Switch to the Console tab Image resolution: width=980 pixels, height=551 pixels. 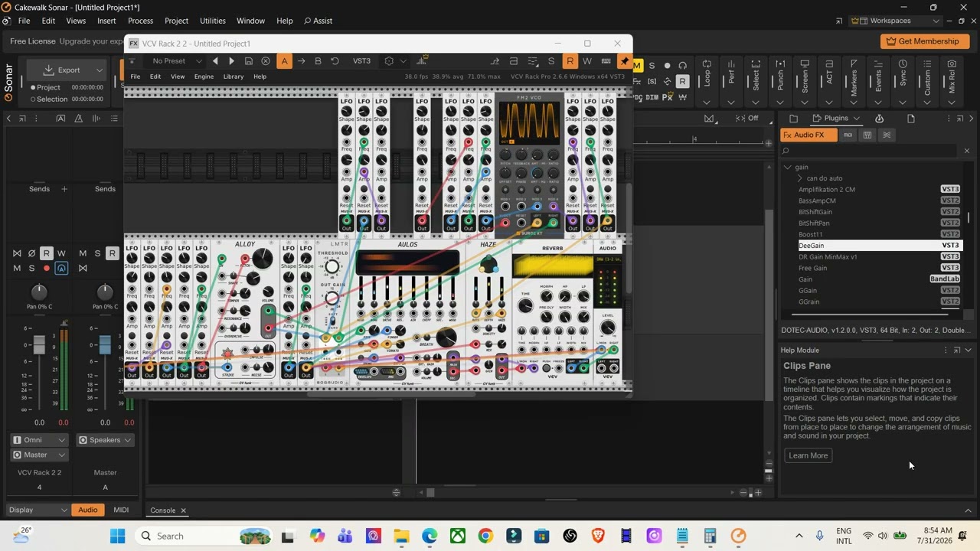(163, 510)
